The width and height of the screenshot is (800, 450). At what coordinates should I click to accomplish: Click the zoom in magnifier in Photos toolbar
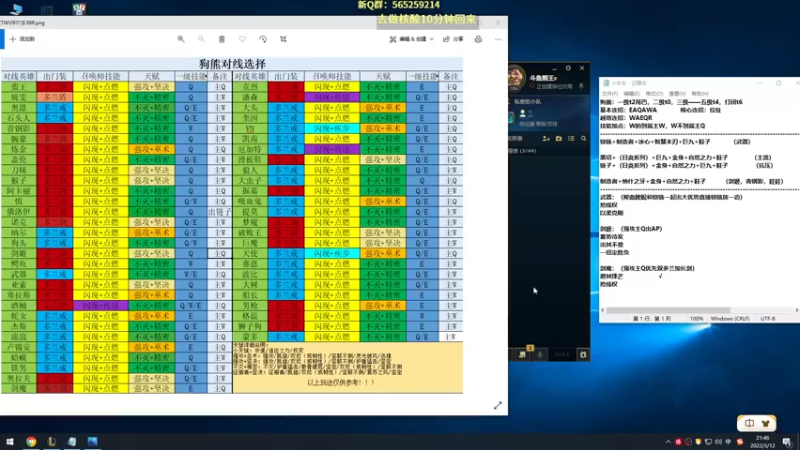(181, 39)
